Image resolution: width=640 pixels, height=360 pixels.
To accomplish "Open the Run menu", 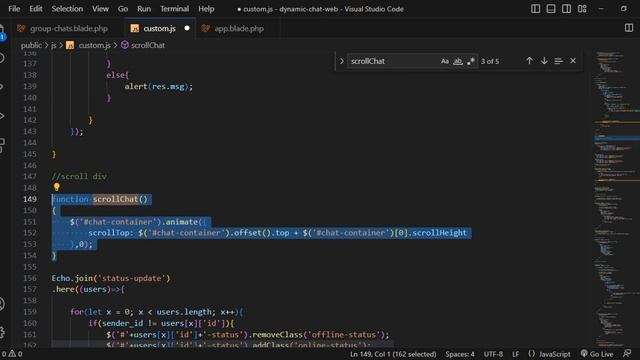I will [x=144, y=9].
